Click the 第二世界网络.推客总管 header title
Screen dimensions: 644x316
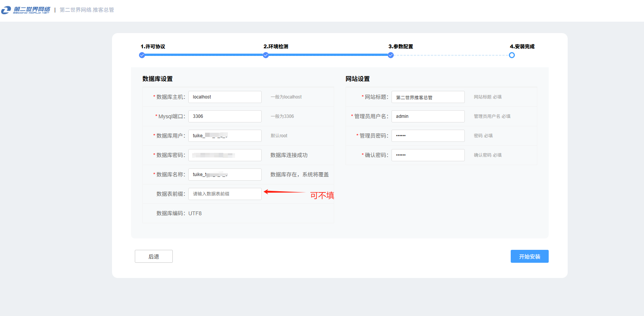coord(87,10)
